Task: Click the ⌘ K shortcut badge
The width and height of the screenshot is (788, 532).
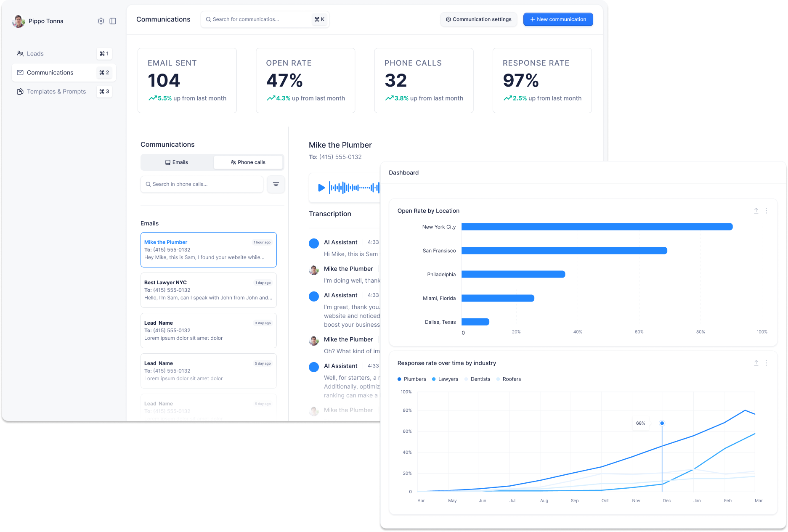Action: [x=319, y=19]
